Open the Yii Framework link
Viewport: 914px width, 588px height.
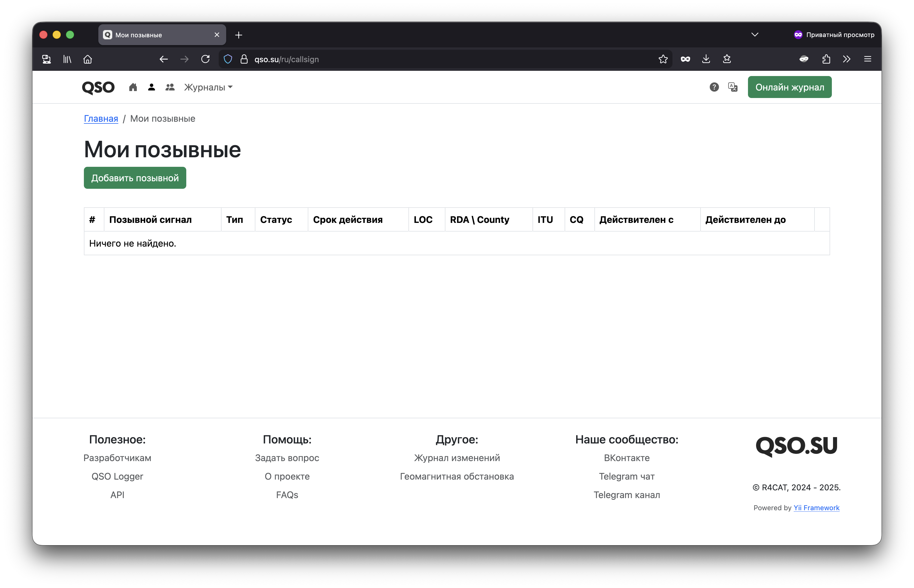point(816,508)
